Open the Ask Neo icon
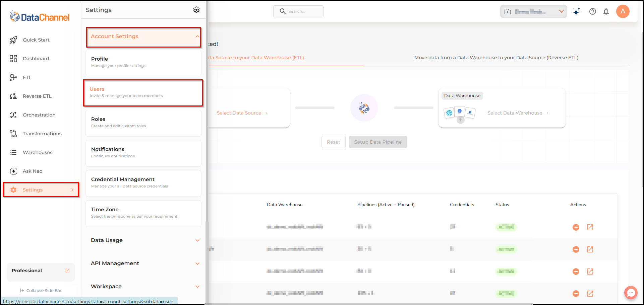The image size is (644, 305). pyautogui.click(x=13, y=171)
